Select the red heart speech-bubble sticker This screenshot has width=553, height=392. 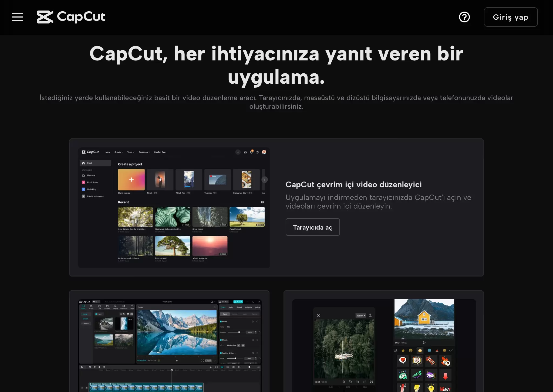coord(403,360)
